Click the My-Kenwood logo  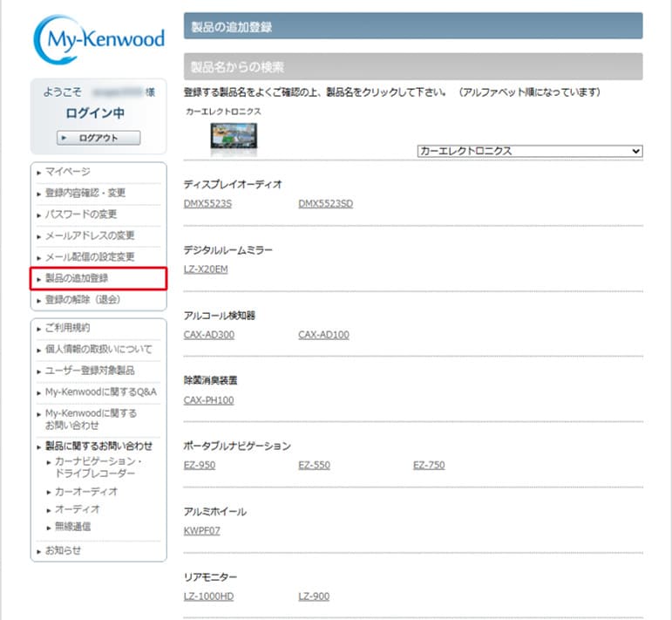[98, 40]
